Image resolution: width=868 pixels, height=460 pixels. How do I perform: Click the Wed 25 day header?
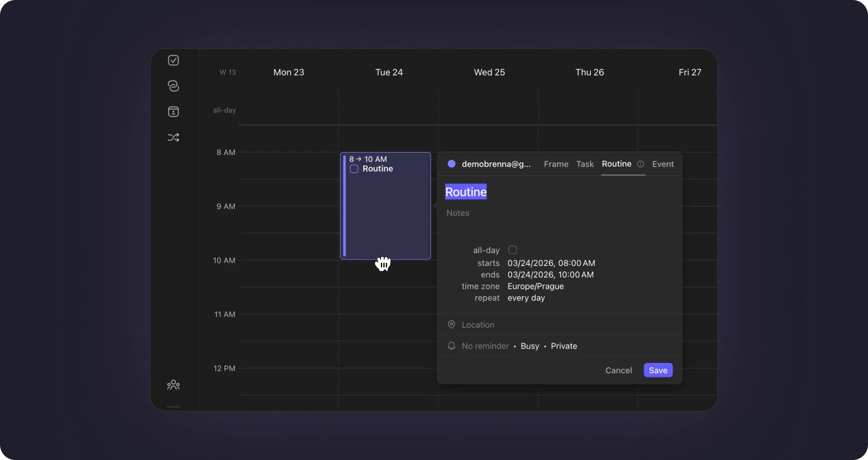click(x=489, y=72)
